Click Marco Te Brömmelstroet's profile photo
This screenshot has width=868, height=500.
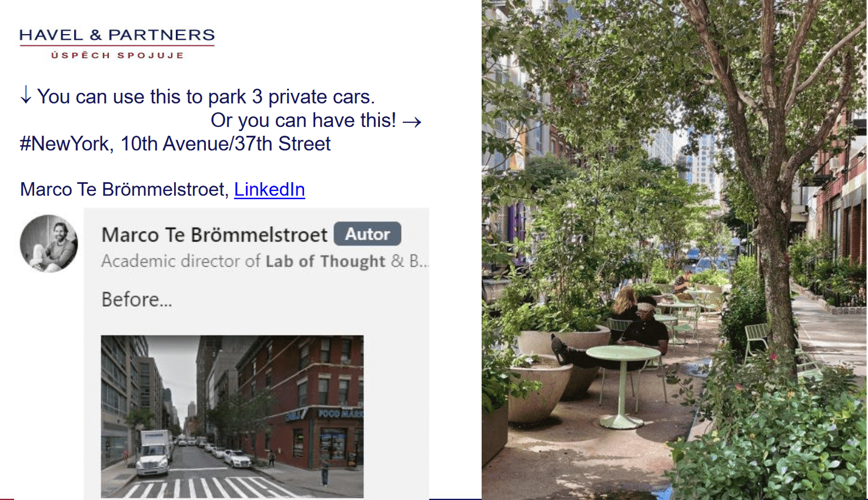click(x=49, y=243)
